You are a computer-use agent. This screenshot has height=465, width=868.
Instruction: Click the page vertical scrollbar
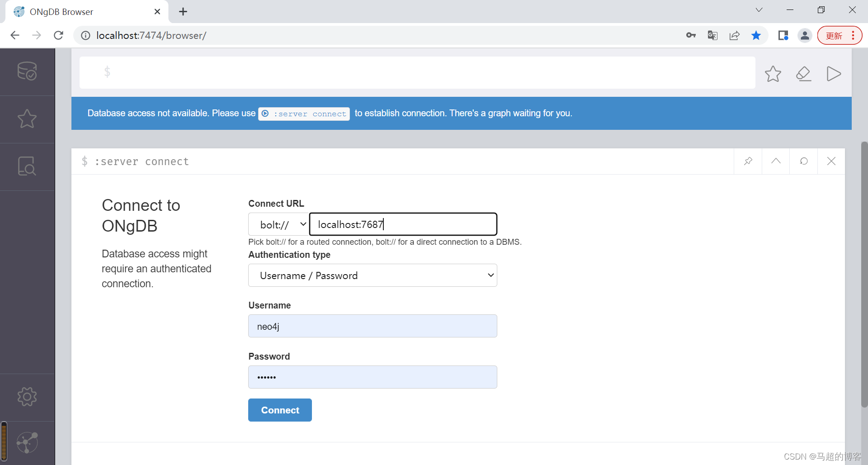click(x=864, y=275)
